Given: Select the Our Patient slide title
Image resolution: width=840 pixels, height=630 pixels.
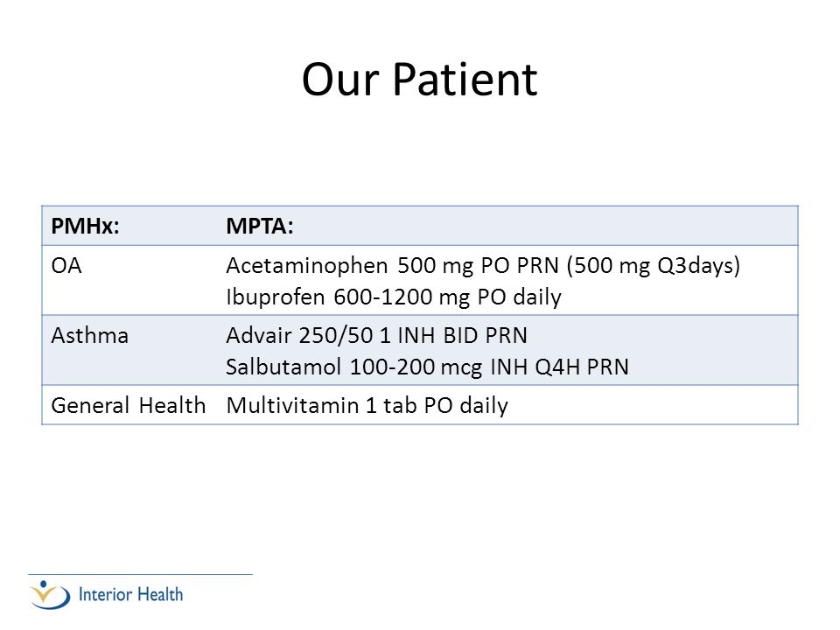Looking at the screenshot, I should pos(419,80).
